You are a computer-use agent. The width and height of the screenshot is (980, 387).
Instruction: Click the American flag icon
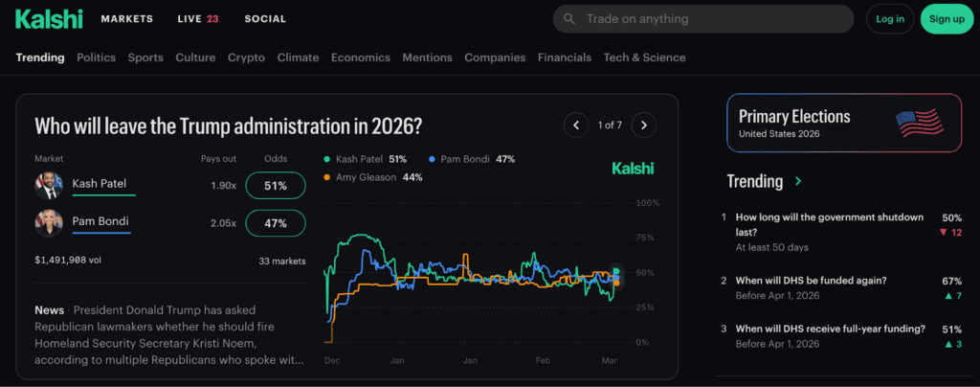click(919, 123)
